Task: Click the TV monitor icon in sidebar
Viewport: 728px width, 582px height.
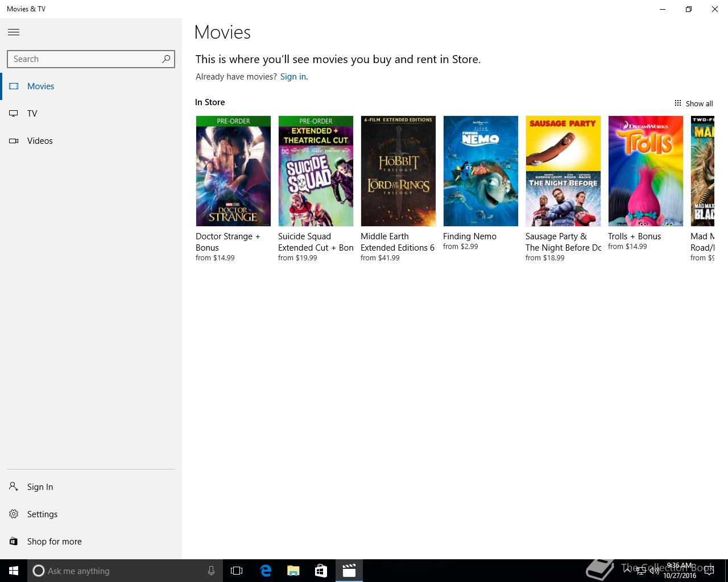Action: [14, 114]
